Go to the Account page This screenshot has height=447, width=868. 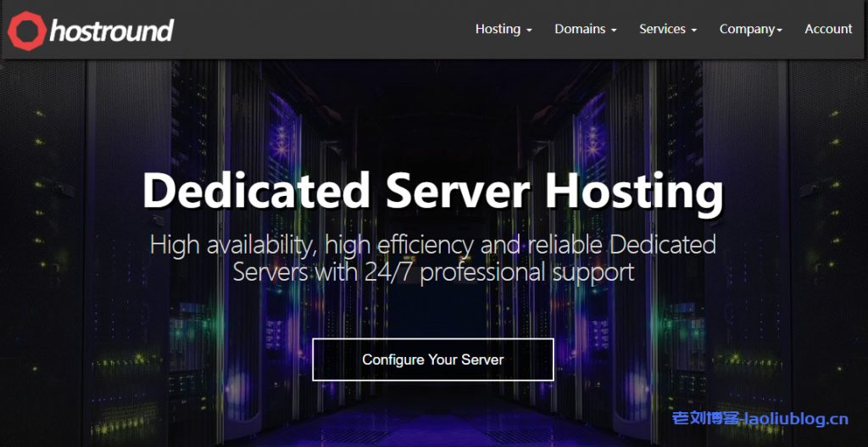pos(828,29)
